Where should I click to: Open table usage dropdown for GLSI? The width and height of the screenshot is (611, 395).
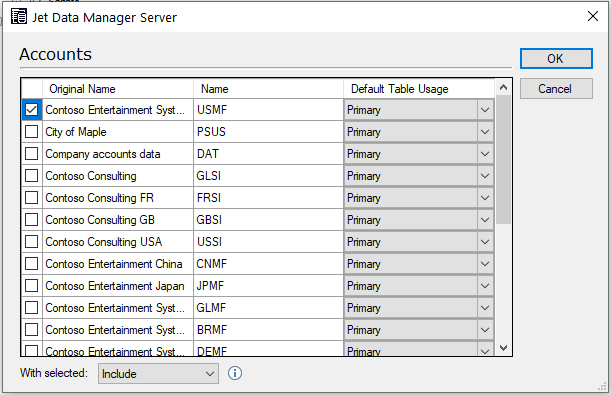click(485, 176)
